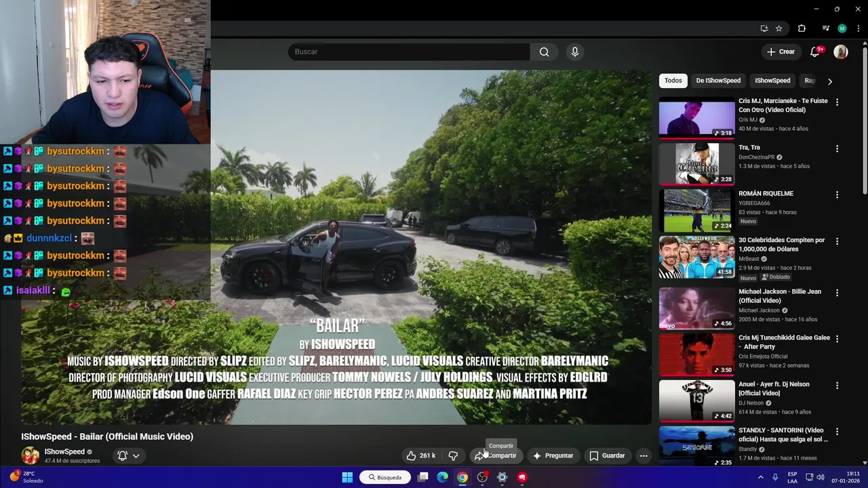
Task: Open options menu for STANDLY SANTORINI video
Action: point(837,431)
